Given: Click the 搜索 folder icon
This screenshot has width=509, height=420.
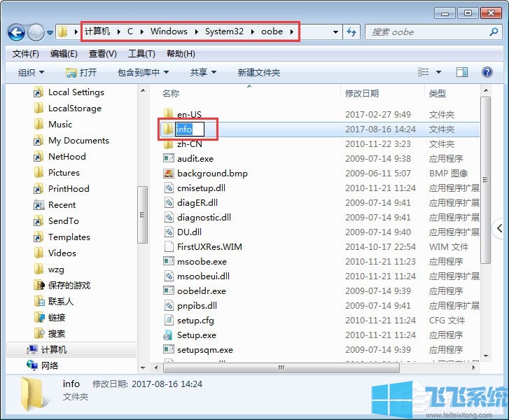Looking at the screenshot, I should (x=39, y=333).
